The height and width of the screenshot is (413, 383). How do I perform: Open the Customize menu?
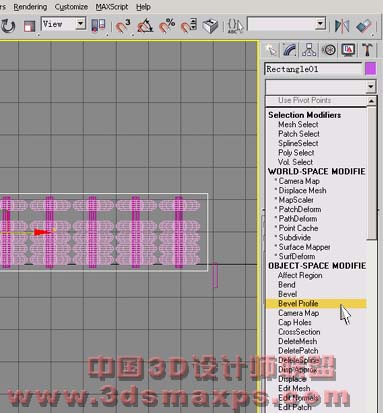click(71, 7)
